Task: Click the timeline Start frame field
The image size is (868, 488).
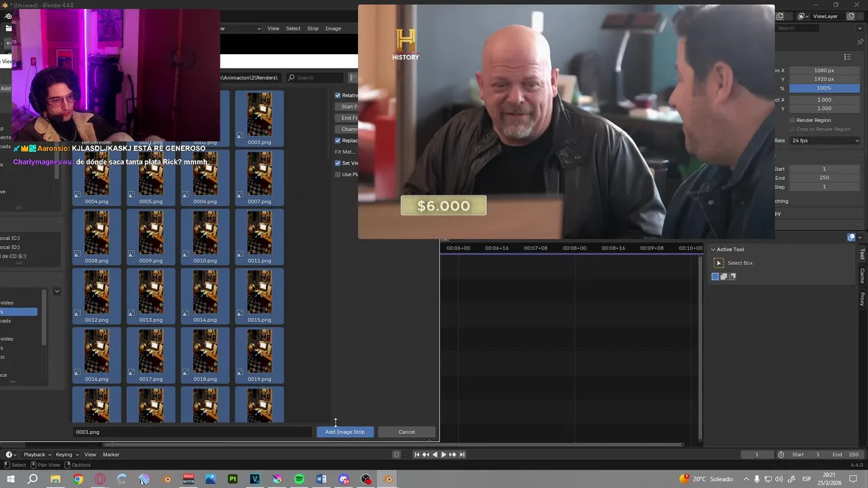Action: click(806, 455)
